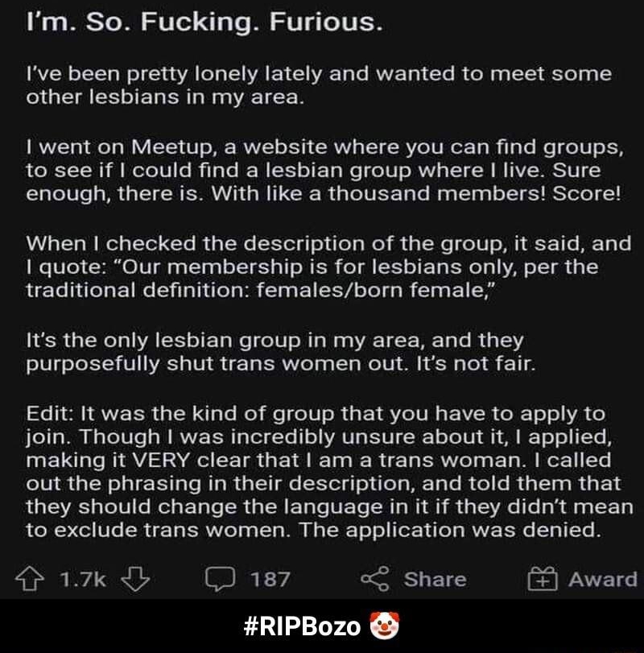Click the paragraph starting "I went on Meetup"
This screenshot has height=653, width=644.
324,171
